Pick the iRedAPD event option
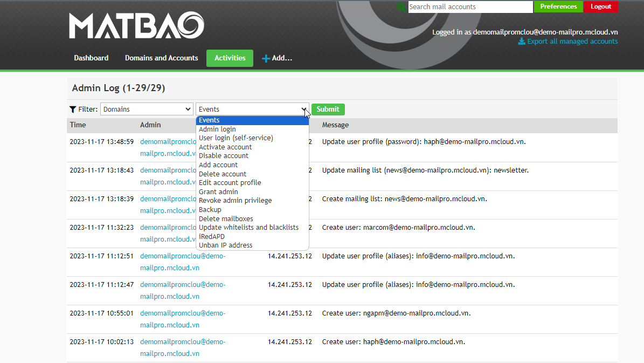Viewport: 644px width, 363px height. point(212,236)
